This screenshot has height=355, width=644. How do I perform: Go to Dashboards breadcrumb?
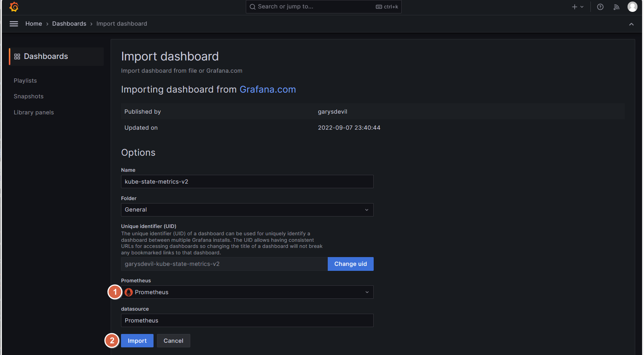69,24
